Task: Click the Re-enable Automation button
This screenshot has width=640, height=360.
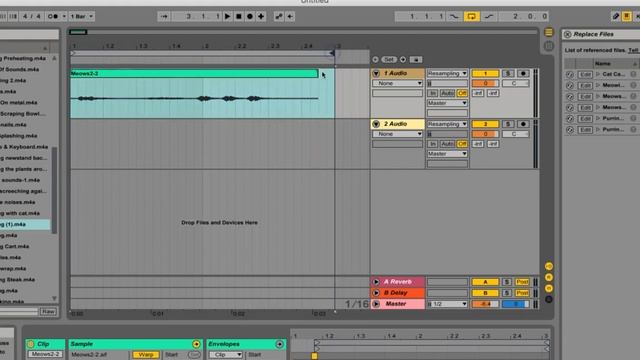Action: (290, 16)
